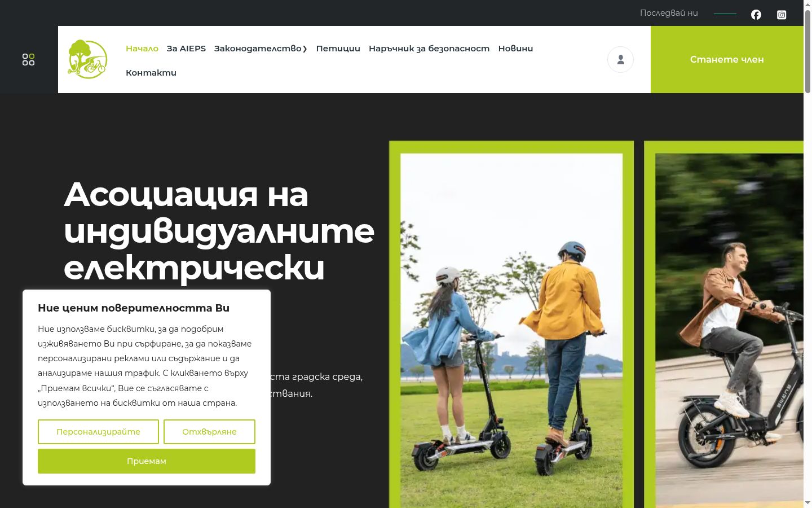
Task: Click the Последвай ни text
Action: click(669, 13)
